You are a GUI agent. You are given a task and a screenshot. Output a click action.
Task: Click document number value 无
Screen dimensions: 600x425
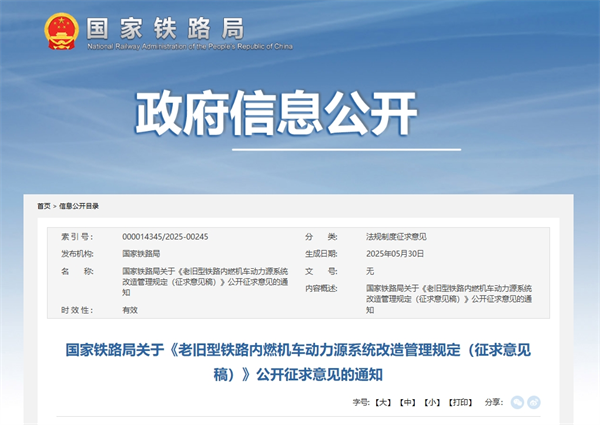coord(370,271)
